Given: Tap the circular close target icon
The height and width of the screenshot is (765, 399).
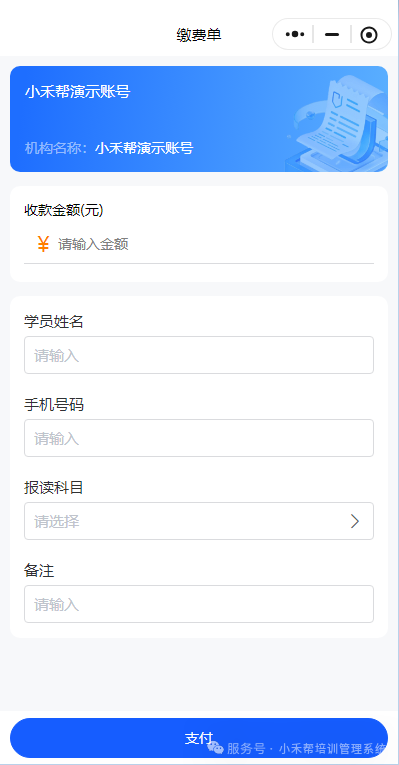Looking at the screenshot, I should [369, 35].
